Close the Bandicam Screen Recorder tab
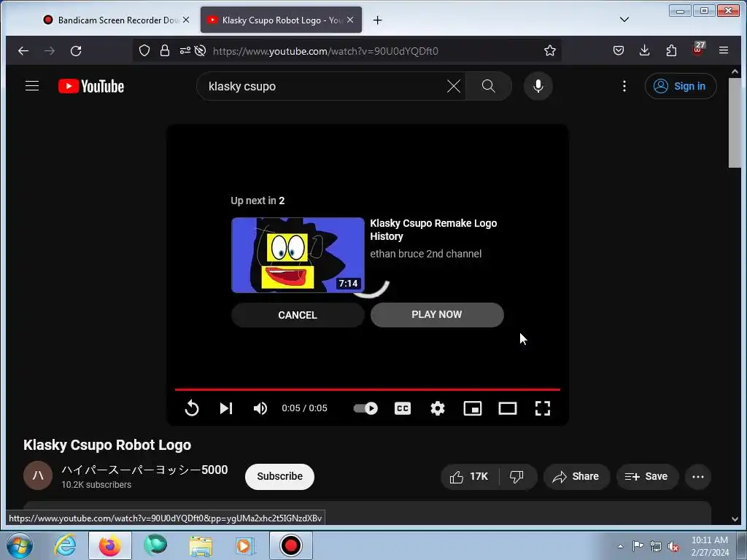The image size is (747, 560). tap(186, 20)
